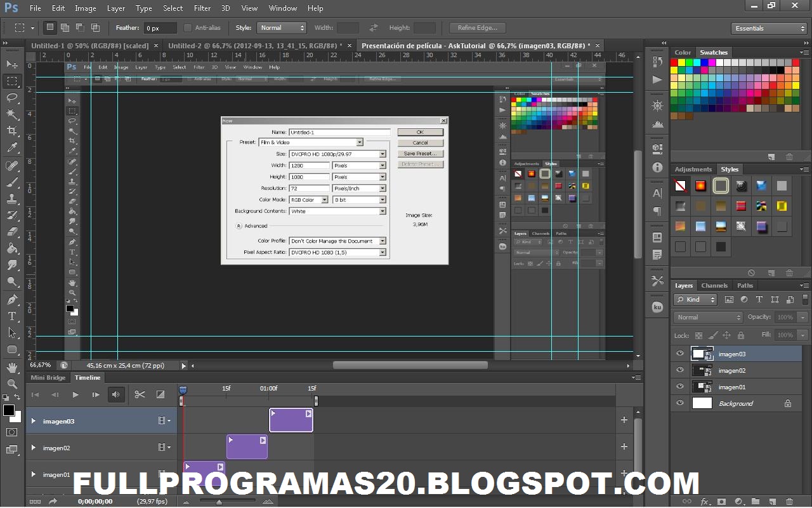Hide the Background layer
Screen dimensions: 812x508
point(680,403)
